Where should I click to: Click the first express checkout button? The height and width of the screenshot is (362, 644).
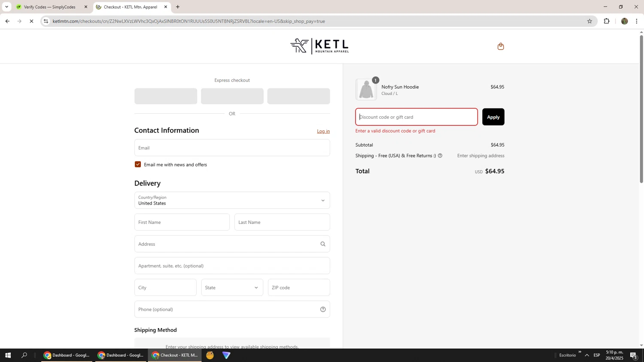pyautogui.click(x=166, y=96)
